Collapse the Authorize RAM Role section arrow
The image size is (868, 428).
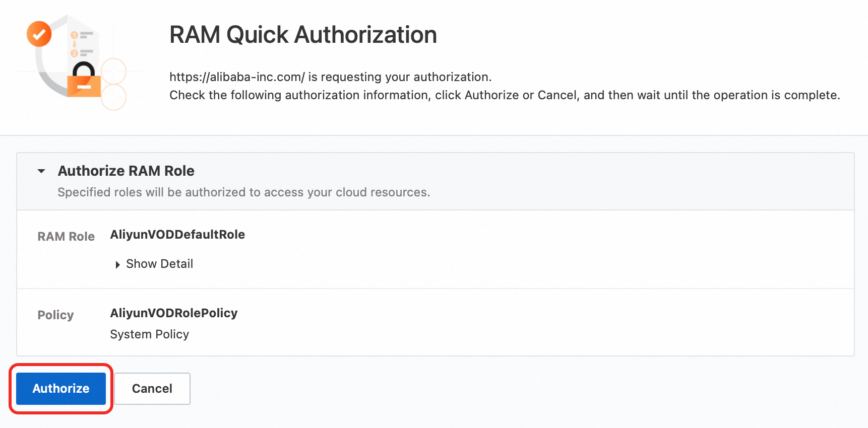pos(41,171)
